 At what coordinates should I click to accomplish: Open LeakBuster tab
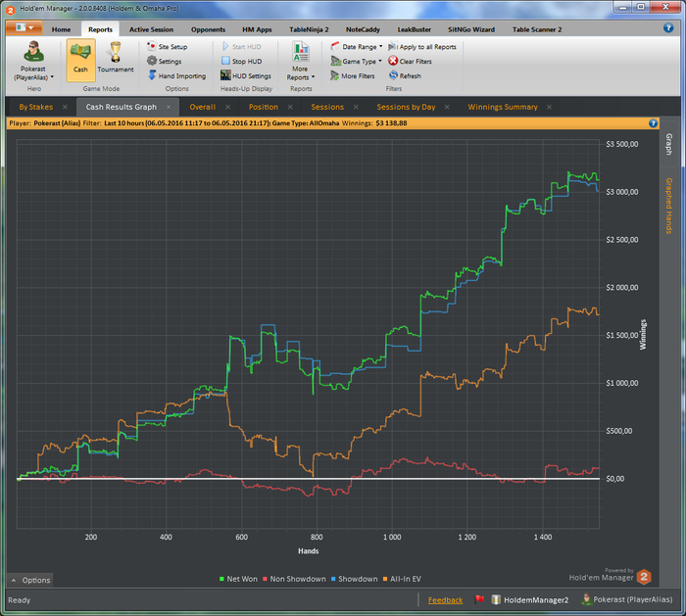[x=414, y=29]
